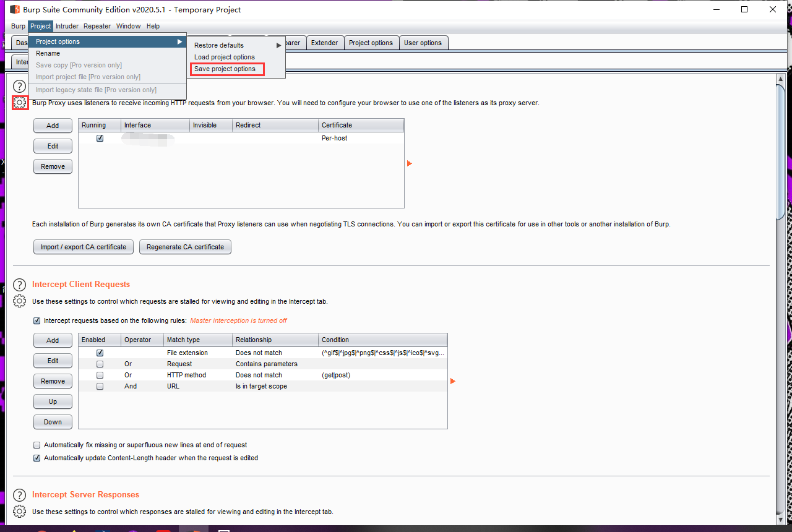Screen dimensions: 792x532
Task: Switch to the Extender tab
Action: [324, 43]
